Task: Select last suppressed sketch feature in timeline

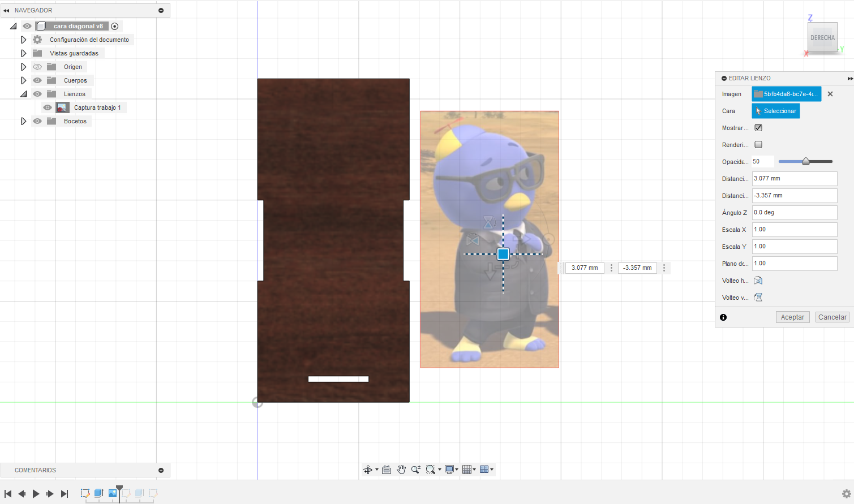Action: point(153,493)
